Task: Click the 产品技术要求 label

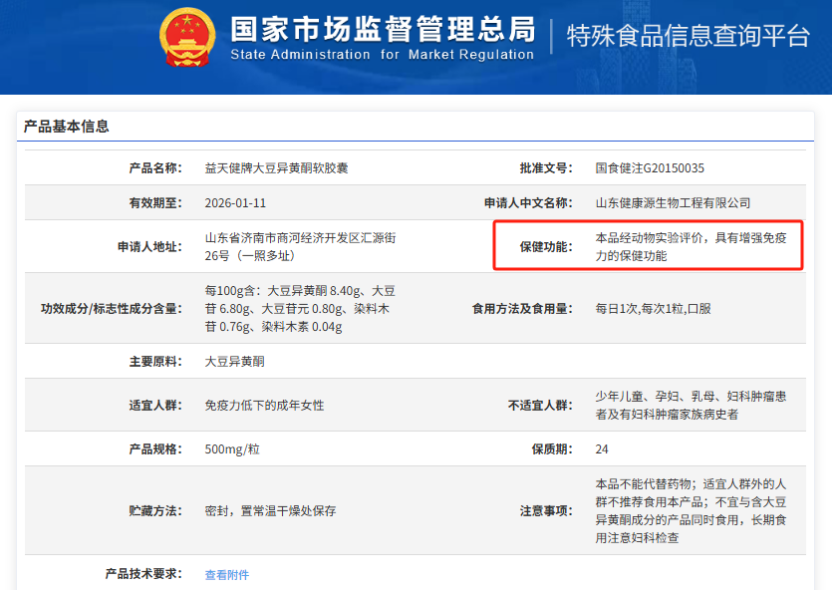Action: (144, 574)
